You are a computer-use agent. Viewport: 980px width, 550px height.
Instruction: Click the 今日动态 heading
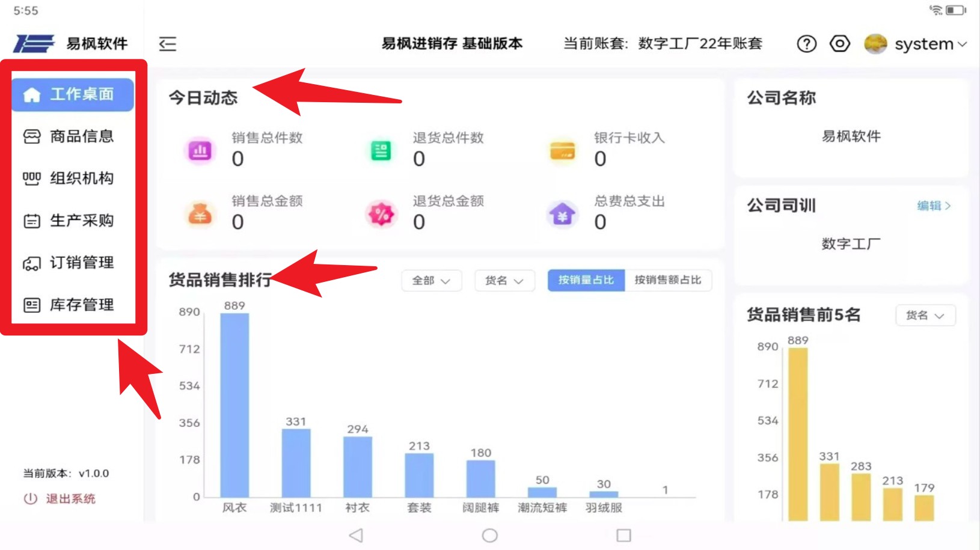[203, 98]
